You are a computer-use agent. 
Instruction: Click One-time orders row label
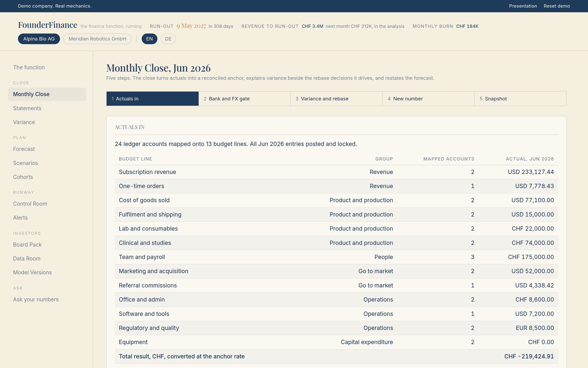[141, 186]
